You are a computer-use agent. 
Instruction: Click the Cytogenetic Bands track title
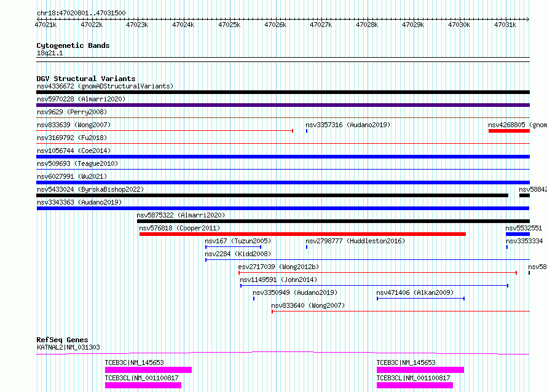73,45
